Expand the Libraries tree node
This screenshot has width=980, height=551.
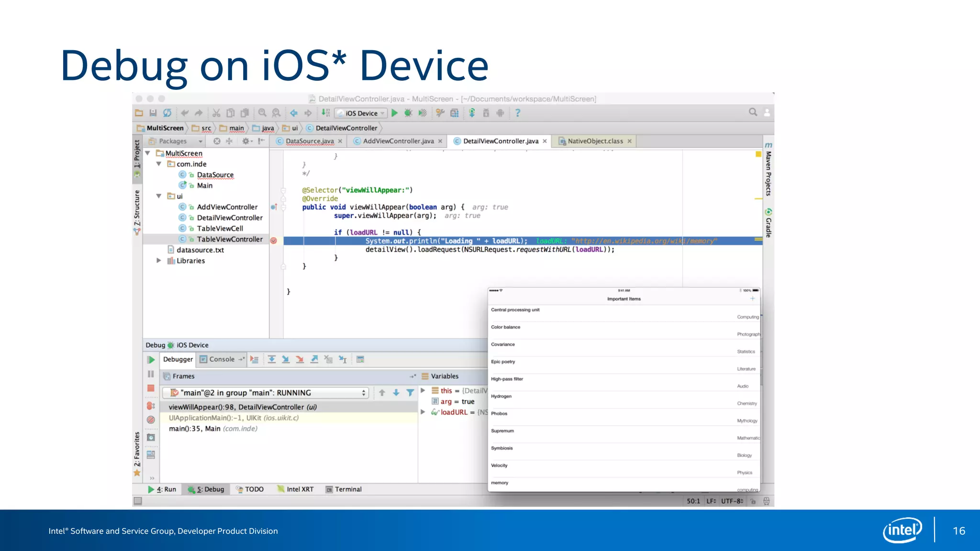(158, 261)
